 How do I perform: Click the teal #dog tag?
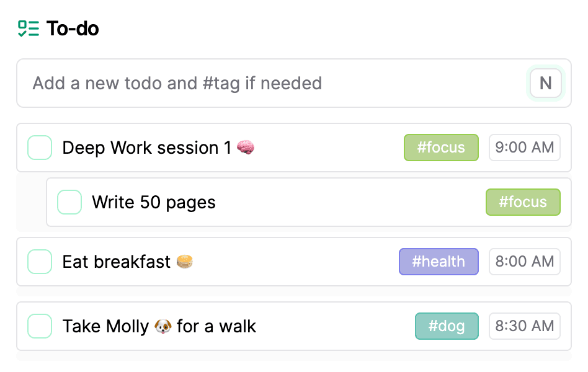[447, 326]
